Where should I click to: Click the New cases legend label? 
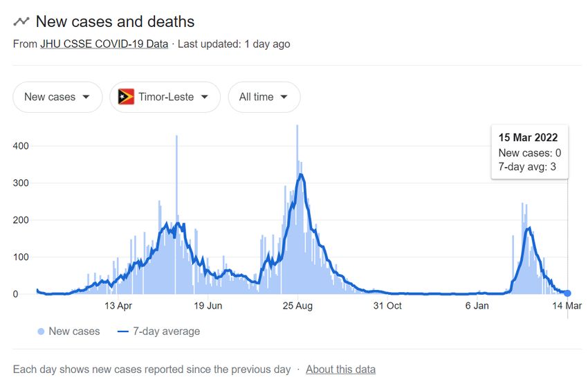[74, 331]
